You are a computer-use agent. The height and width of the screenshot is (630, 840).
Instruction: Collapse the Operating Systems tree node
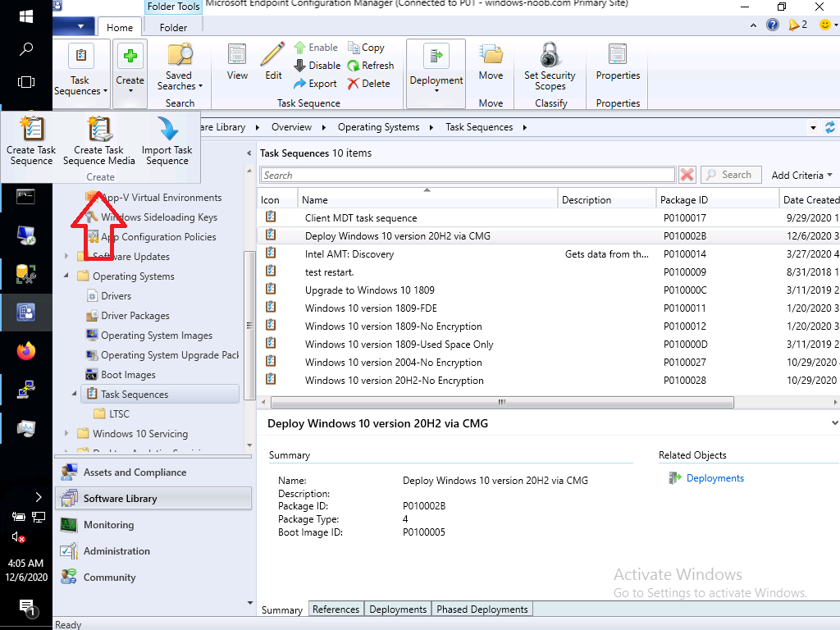pos(66,276)
